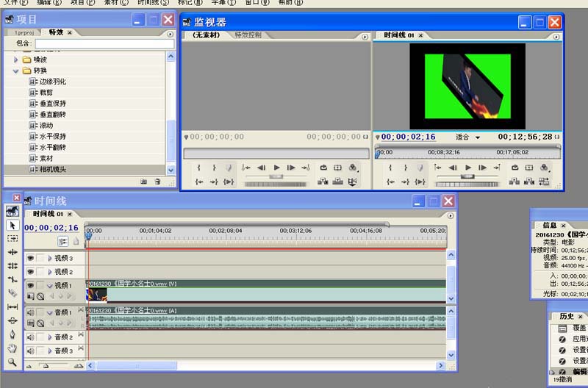The height and width of the screenshot is (388, 588).
Task: Hide the 视频 1 track
Action: [x=30, y=285]
